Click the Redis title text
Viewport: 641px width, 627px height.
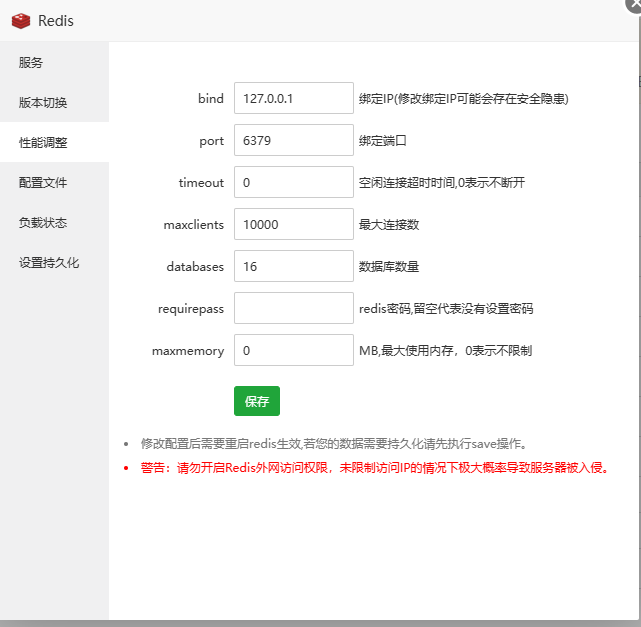[x=56, y=21]
